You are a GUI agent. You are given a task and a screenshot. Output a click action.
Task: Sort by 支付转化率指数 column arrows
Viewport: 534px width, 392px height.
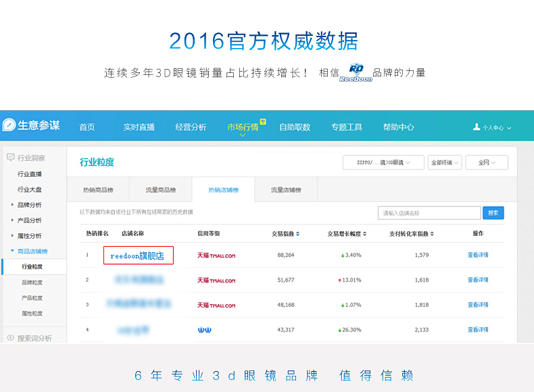tap(432, 234)
